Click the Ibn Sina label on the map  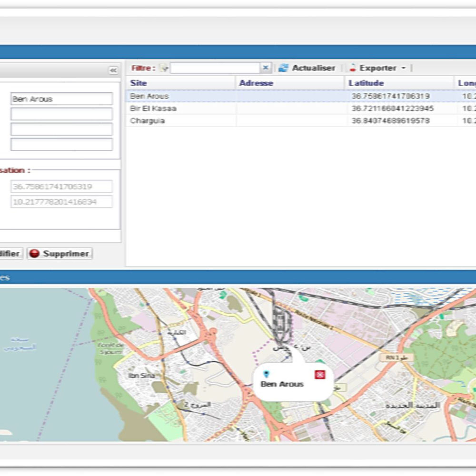tap(141, 376)
